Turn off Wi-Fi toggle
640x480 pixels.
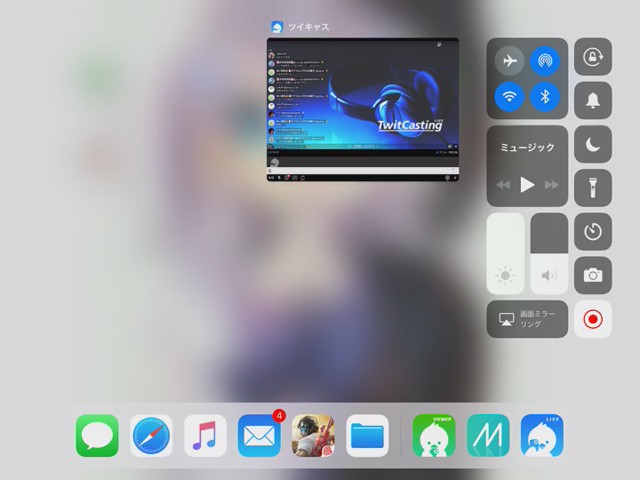pyautogui.click(x=509, y=97)
